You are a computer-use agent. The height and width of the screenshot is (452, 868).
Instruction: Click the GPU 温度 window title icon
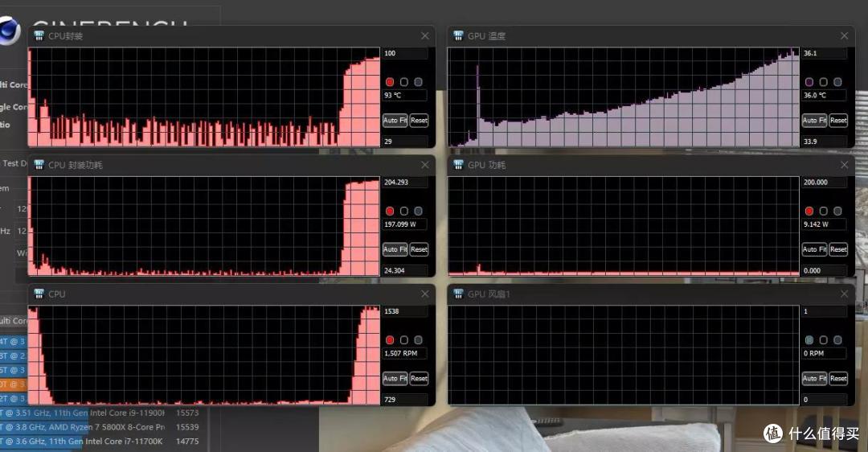tap(458, 36)
